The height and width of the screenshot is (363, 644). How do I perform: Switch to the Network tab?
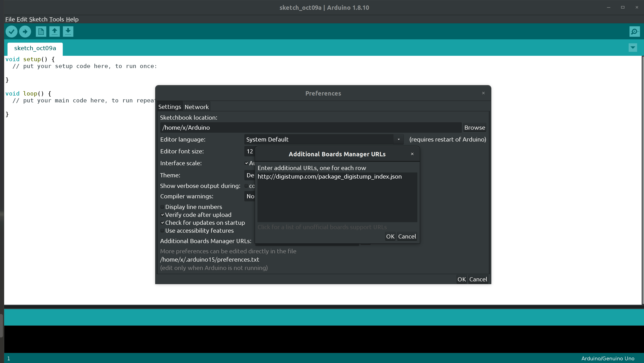coord(197,107)
